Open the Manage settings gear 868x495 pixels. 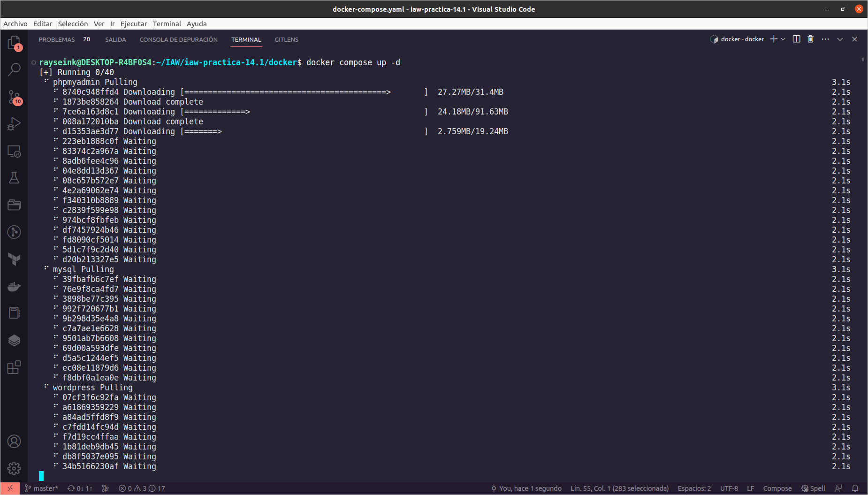tap(14, 469)
